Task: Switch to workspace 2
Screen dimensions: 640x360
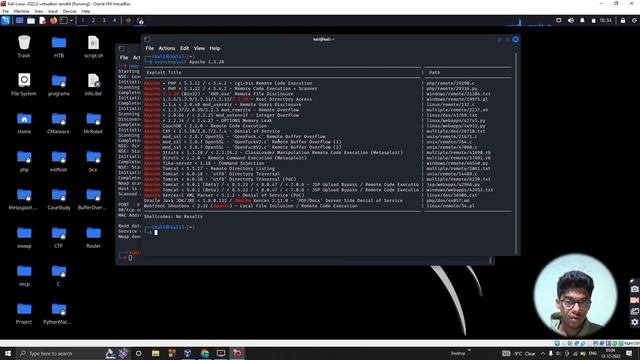Action: coord(93,20)
